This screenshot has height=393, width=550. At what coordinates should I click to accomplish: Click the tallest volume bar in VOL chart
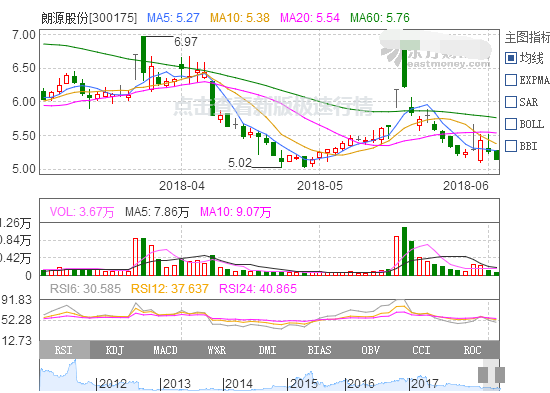pyautogui.click(x=404, y=251)
